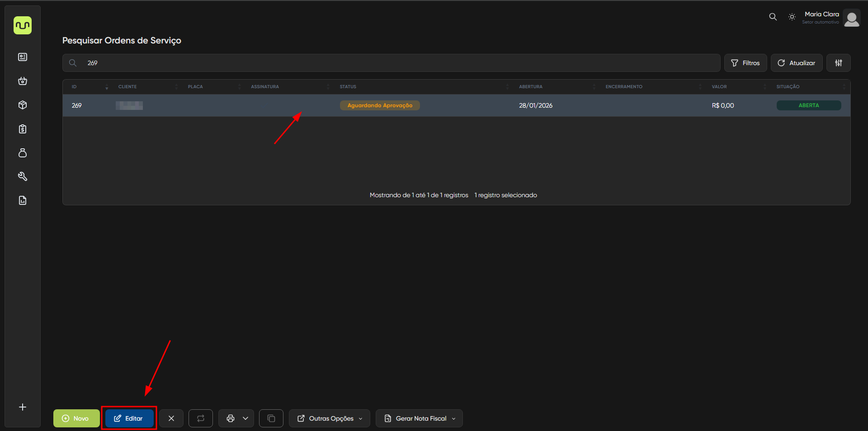Open table column settings sliders button
The width and height of the screenshot is (868, 431).
(x=838, y=63)
